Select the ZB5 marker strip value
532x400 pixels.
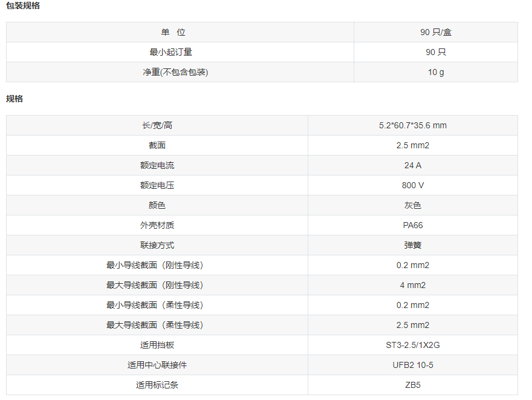412,385
